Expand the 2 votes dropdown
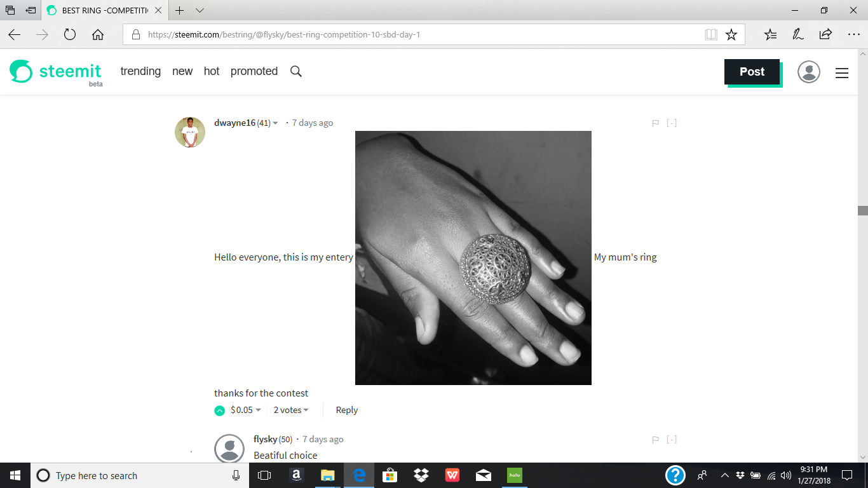868x488 pixels. (x=290, y=410)
